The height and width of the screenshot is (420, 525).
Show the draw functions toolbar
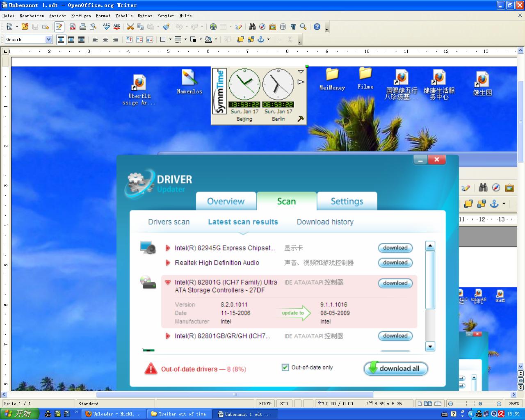(x=239, y=27)
